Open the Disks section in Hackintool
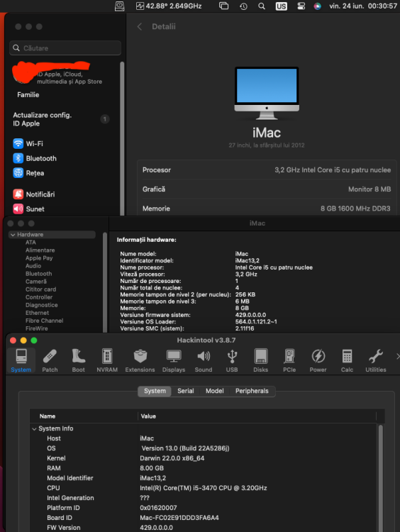400x532 pixels. pyautogui.click(x=260, y=360)
